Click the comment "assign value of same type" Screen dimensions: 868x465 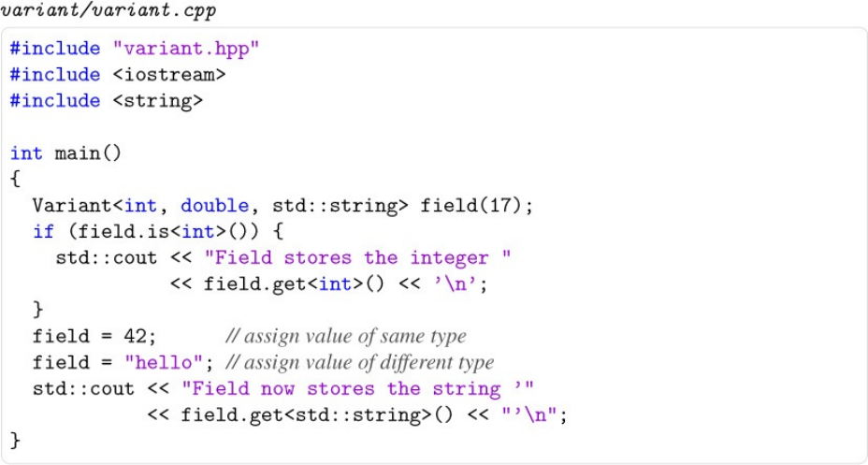pyautogui.click(x=346, y=337)
